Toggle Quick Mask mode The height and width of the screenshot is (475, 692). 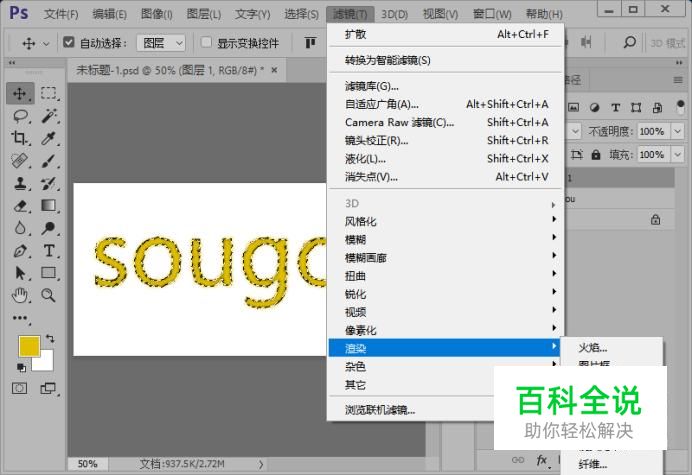pos(19,388)
